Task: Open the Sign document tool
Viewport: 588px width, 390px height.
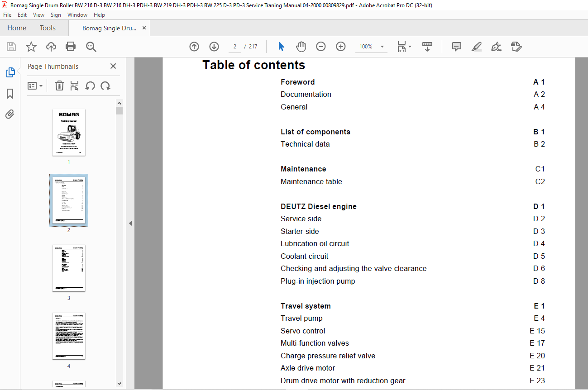Action: click(497, 47)
